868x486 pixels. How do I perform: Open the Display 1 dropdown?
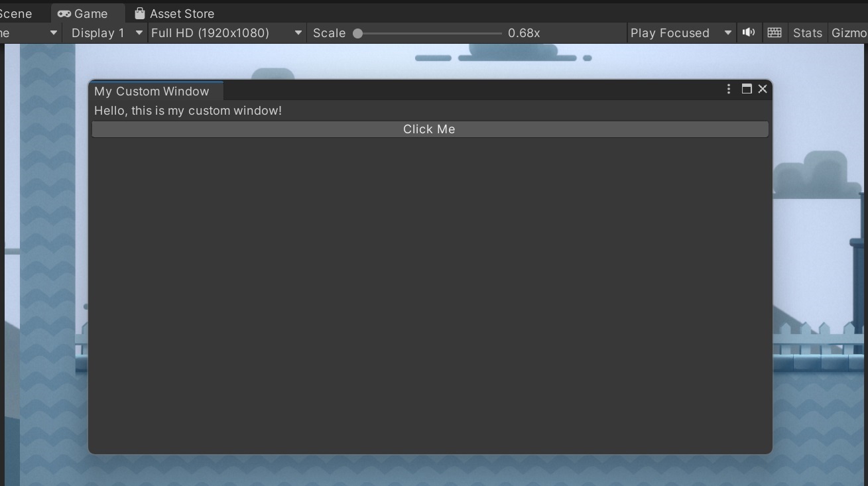click(106, 32)
